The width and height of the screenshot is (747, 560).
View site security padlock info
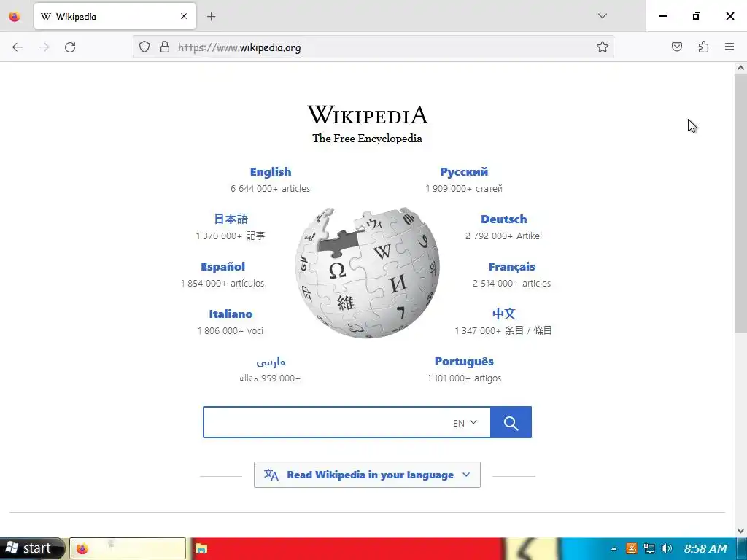(x=165, y=47)
